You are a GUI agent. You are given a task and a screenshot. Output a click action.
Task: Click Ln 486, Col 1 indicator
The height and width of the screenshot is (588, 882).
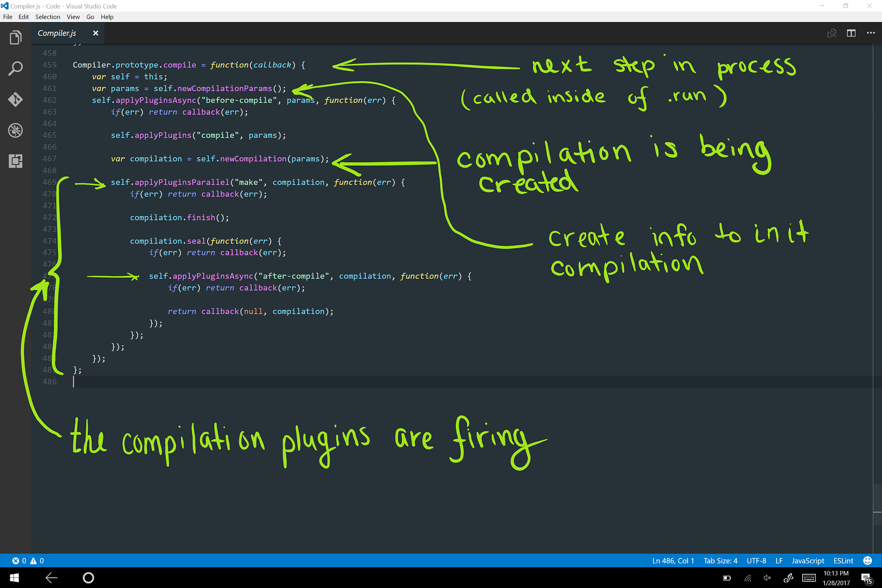pos(673,561)
